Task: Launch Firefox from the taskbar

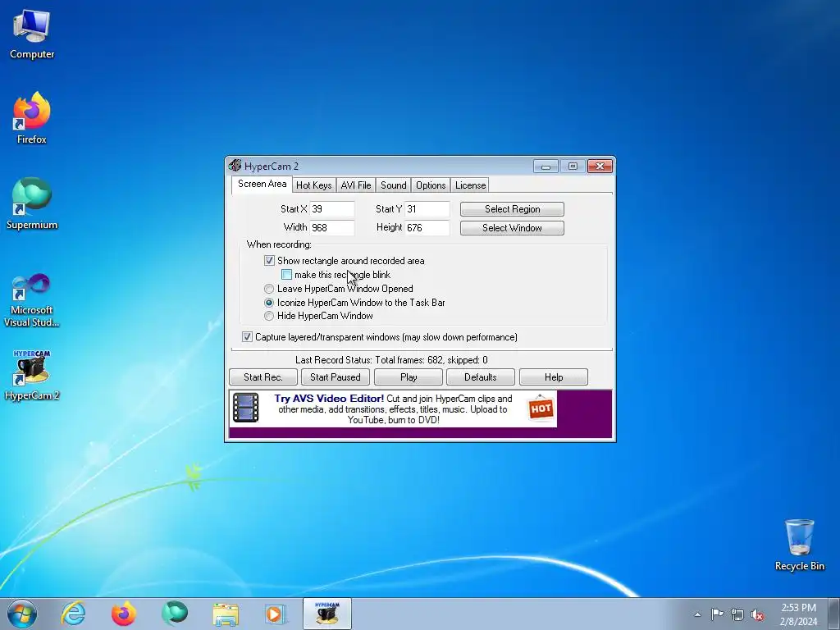Action: pos(123,614)
